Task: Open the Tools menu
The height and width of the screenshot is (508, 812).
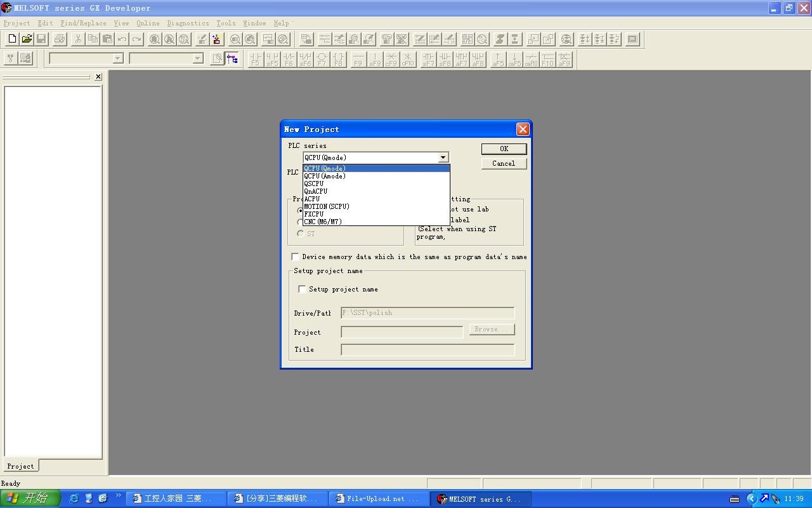Action: (226, 23)
